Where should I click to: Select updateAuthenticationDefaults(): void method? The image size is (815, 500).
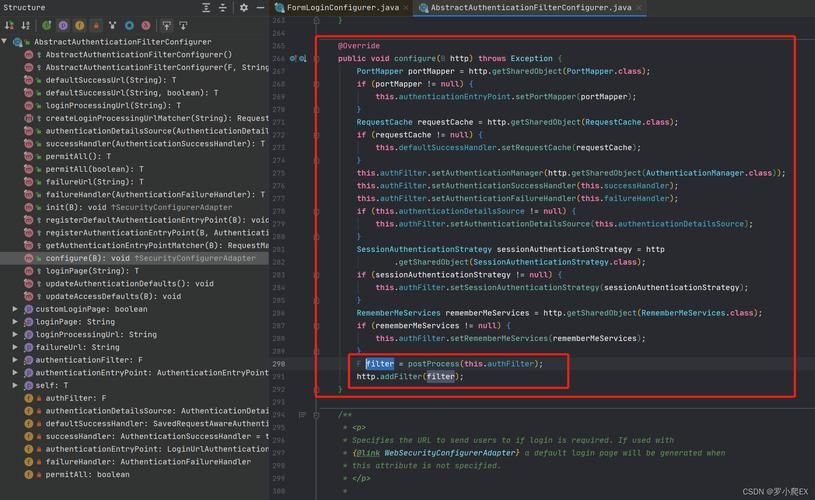(x=129, y=284)
